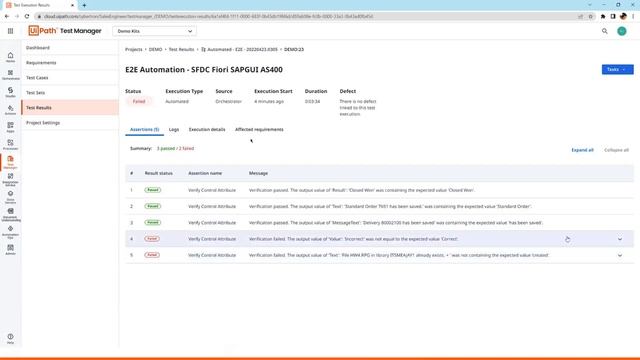
Task: Click Passed badge in row 2
Action: pyautogui.click(x=153, y=207)
